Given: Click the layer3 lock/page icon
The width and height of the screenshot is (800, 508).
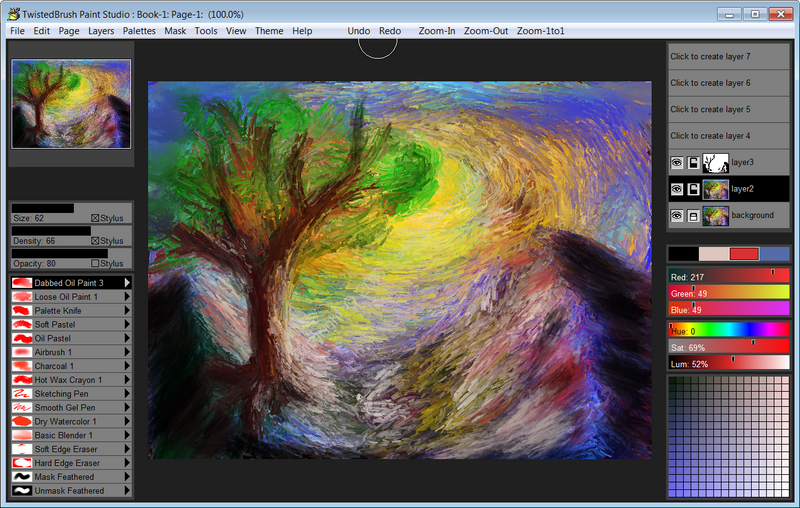Looking at the screenshot, I should 693,163.
